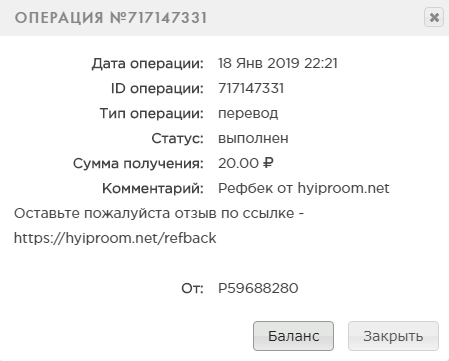Click the От label
The image size is (449, 361).
(x=192, y=288)
